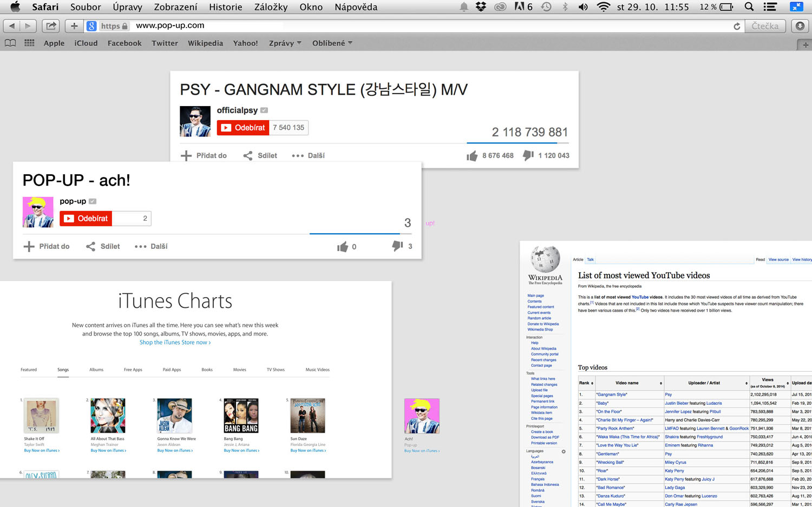Go forward with Safari's forward arrow

tap(28, 26)
